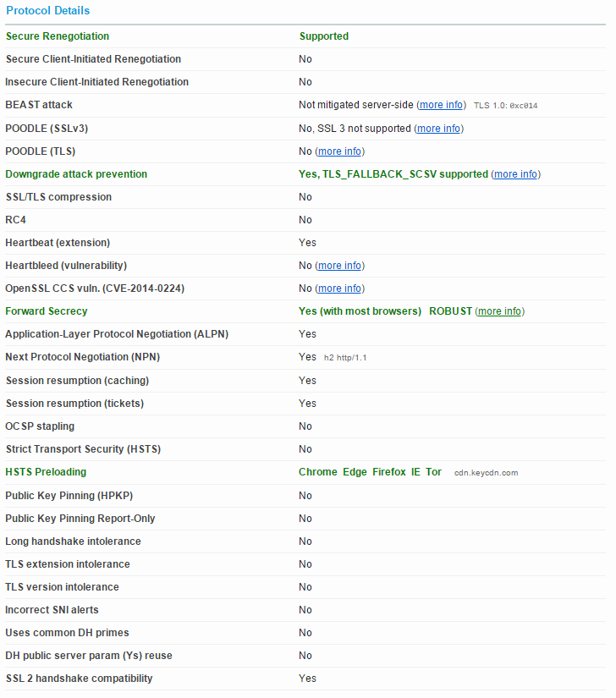Open POODLE (SSLv3) more info link

(438, 129)
